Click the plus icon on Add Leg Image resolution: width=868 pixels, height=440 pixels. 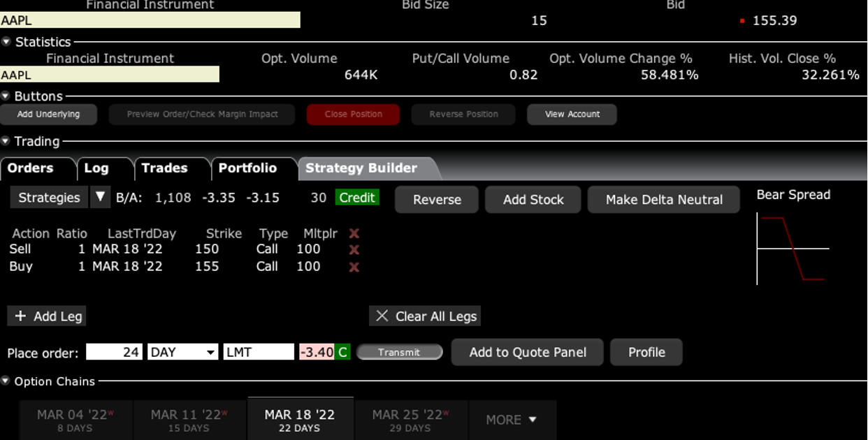click(x=20, y=316)
